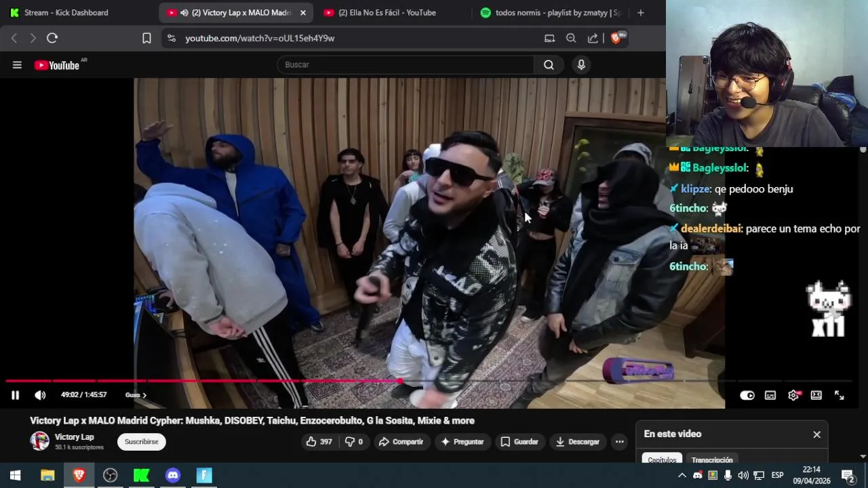868x488 pixels.
Task: Open Victory Lap channel name link
Action: click(x=75, y=437)
